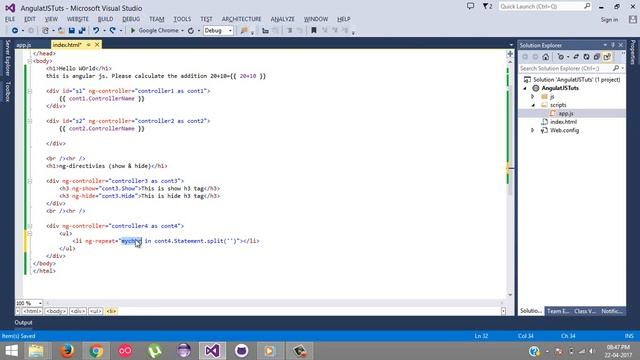Screen dimensions: 640x360
Task: Switch to the Notifications bottom tab
Action: pos(612,311)
